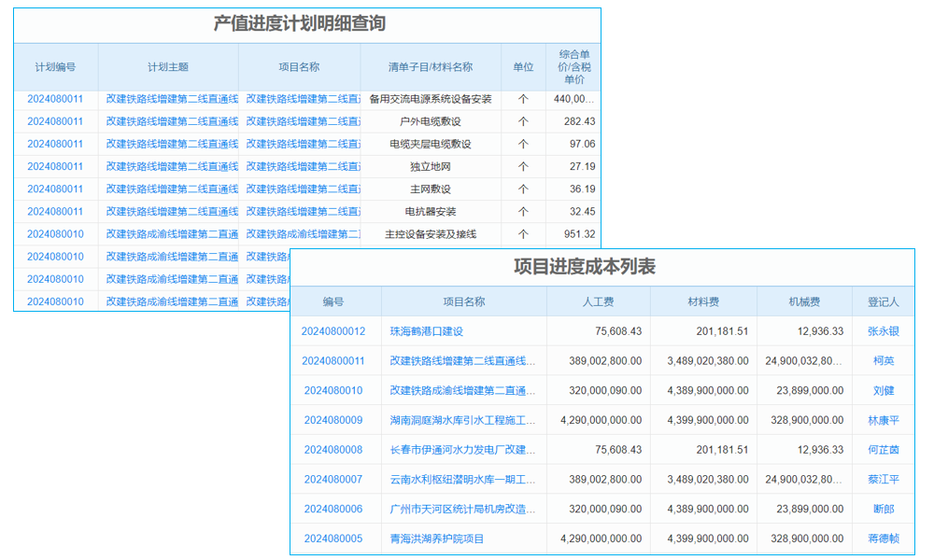The image size is (934, 560).
Task: Click the 人工费 column header
Action: click(x=598, y=301)
